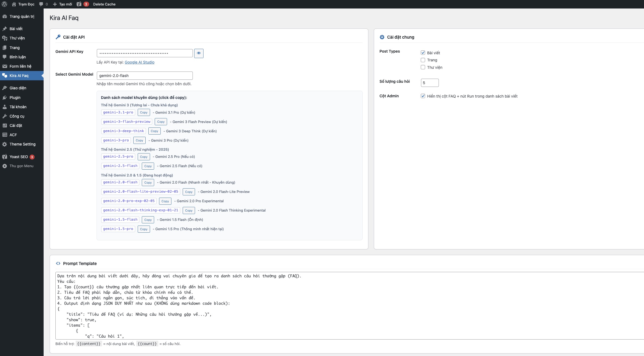Image resolution: width=644 pixels, height=356 pixels.
Task: Open Cài đặt settings menu
Action: click(16, 126)
